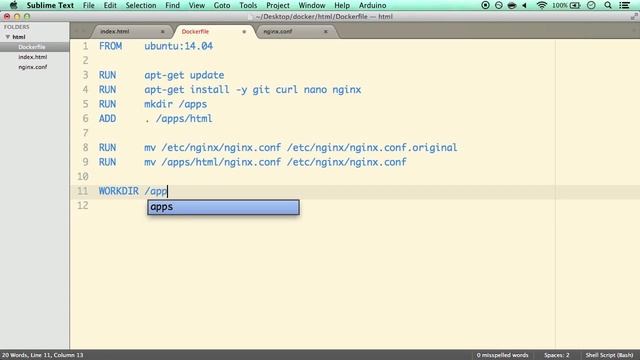Click the Time Machine clock icon
This screenshot has width=640, height=360.
click(591, 5)
